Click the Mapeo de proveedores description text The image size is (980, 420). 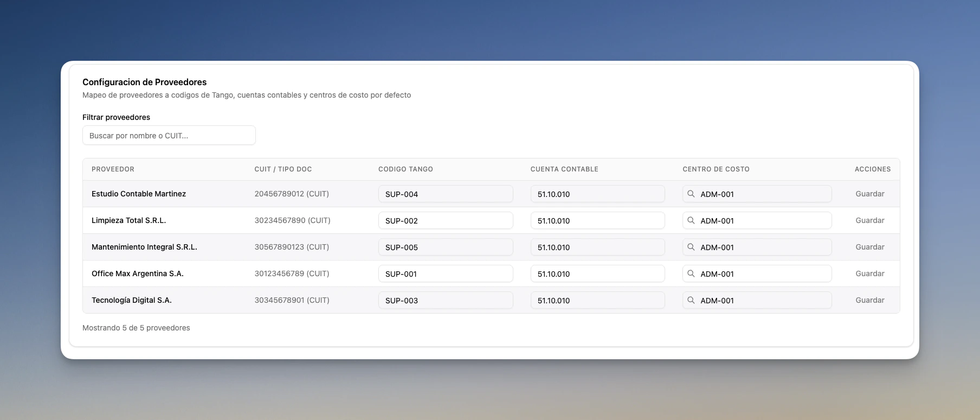(247, 95)
